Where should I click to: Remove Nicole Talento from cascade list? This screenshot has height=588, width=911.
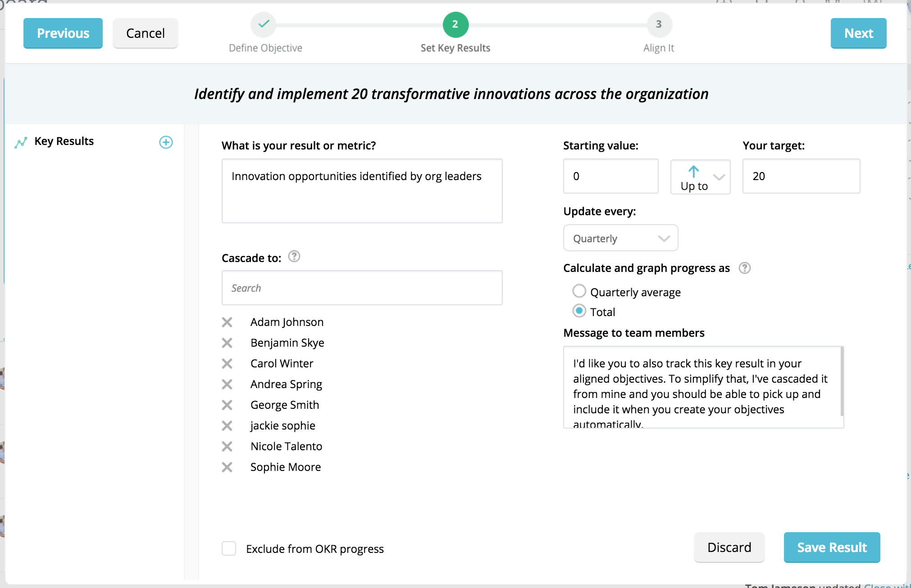tap(227, 446)
